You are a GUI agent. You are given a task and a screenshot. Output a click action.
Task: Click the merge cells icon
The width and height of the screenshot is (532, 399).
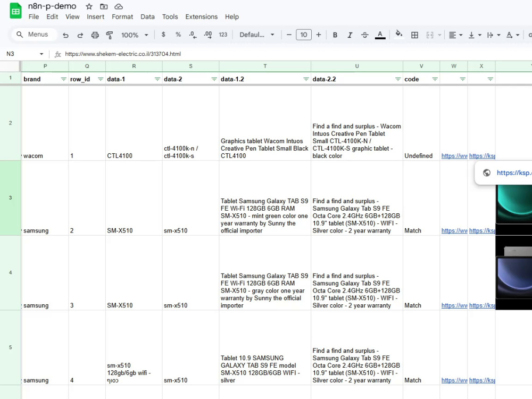pyautogui.click(x=429, y=35)
